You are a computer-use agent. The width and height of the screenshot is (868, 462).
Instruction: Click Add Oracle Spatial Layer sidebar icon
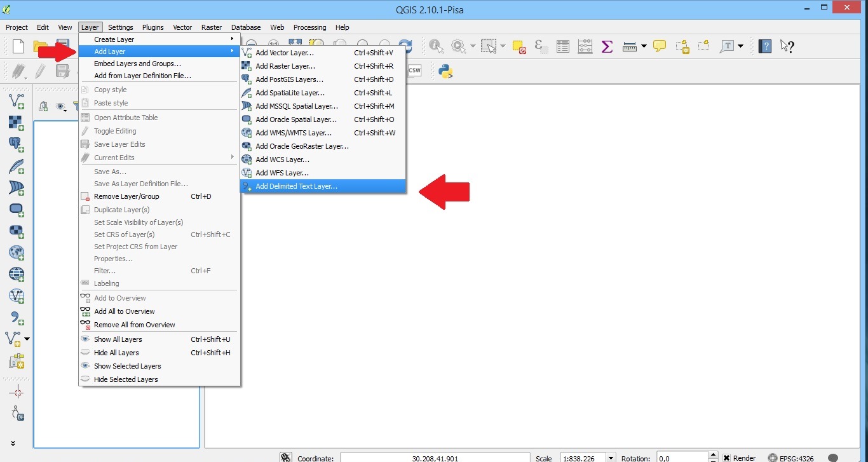(x=17, y=209)
